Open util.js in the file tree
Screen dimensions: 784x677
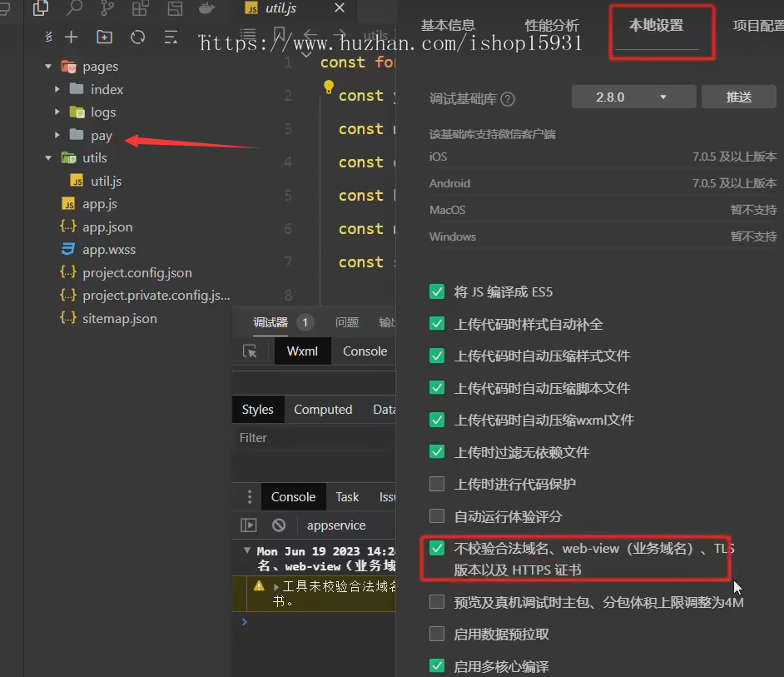click(106, 181)
